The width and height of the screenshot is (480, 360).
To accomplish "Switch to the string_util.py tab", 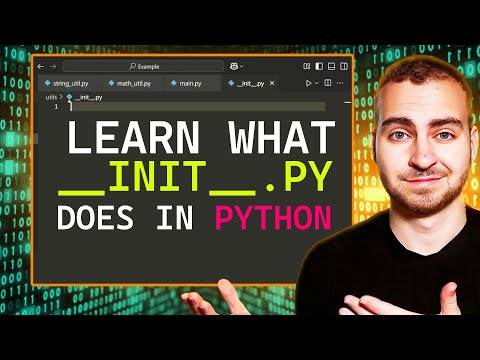I will tap(69, 83).
